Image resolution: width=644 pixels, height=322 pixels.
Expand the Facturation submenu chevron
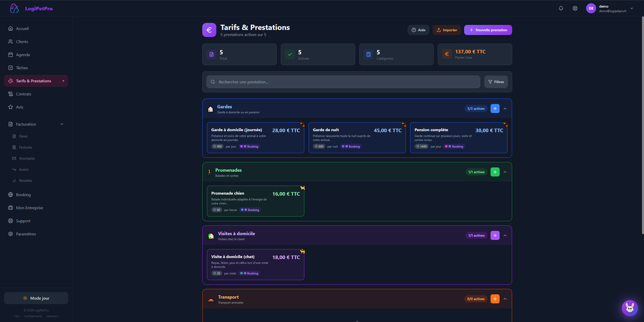[x=62, y=124]
